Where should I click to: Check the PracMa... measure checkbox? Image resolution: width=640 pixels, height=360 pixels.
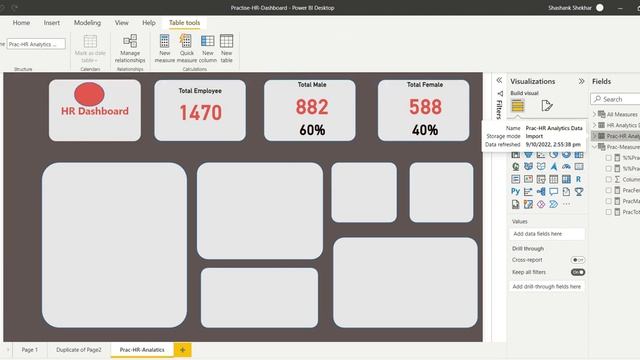coord(609,201)
